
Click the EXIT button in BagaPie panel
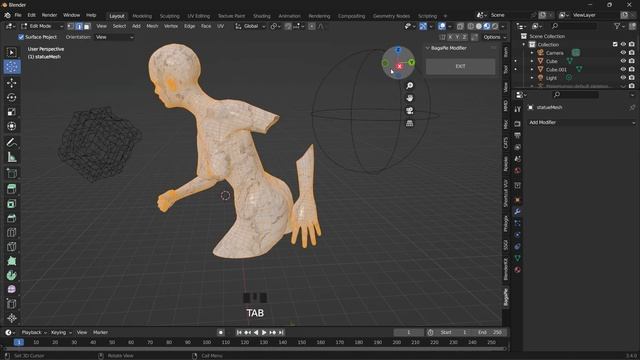460,67
